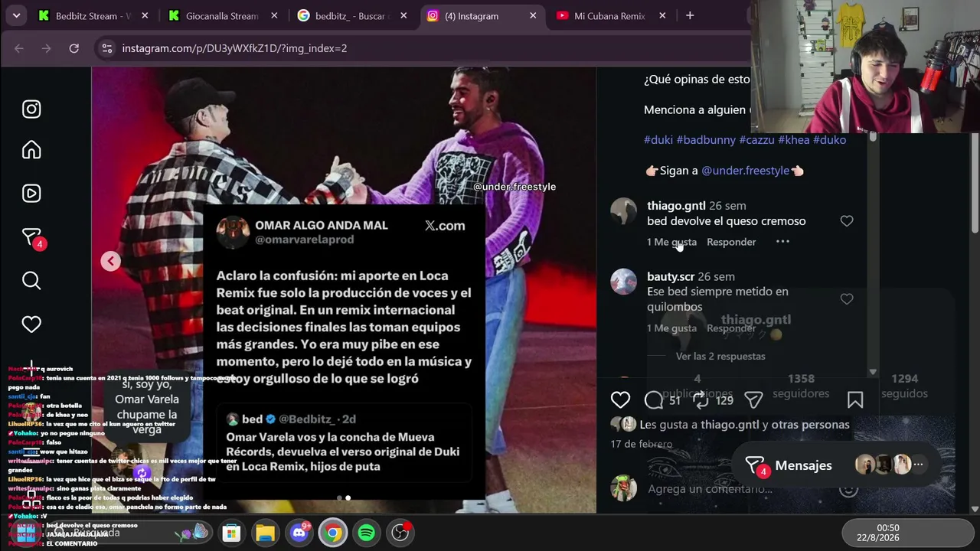Like thiago.gntl's comment
980x551 pixels.
tap(847, 221)
